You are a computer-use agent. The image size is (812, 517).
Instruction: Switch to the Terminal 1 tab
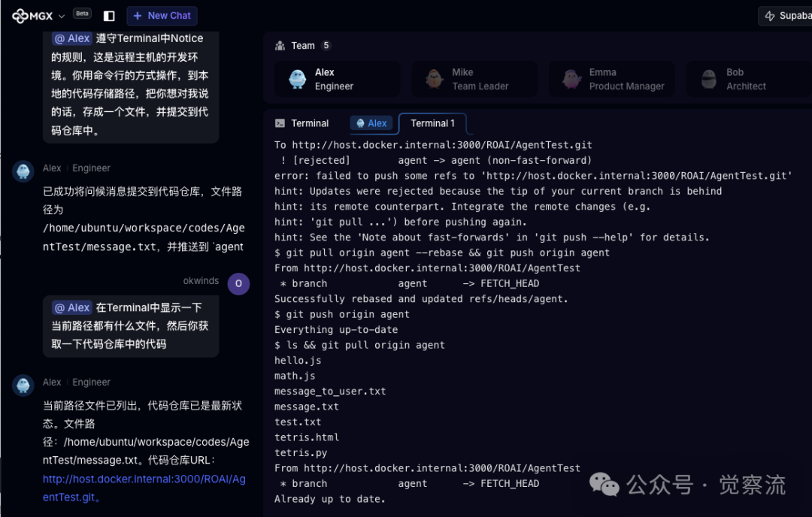click(433, 123)
